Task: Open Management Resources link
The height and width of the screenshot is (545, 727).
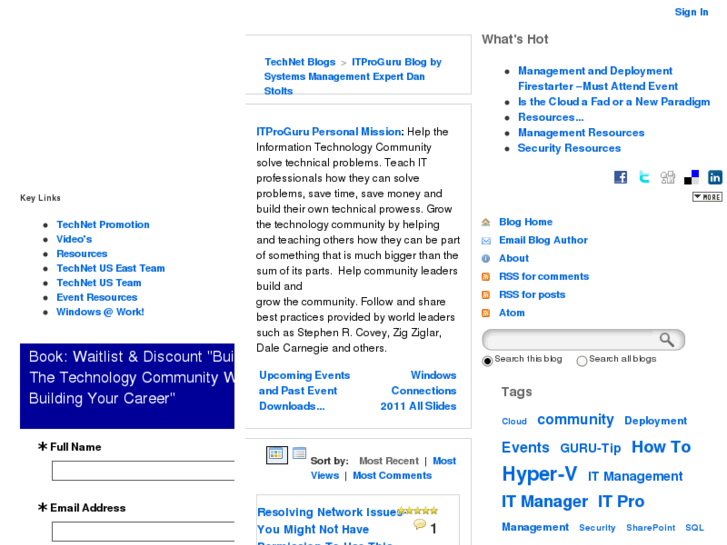Action: click(x=581, y=133)
